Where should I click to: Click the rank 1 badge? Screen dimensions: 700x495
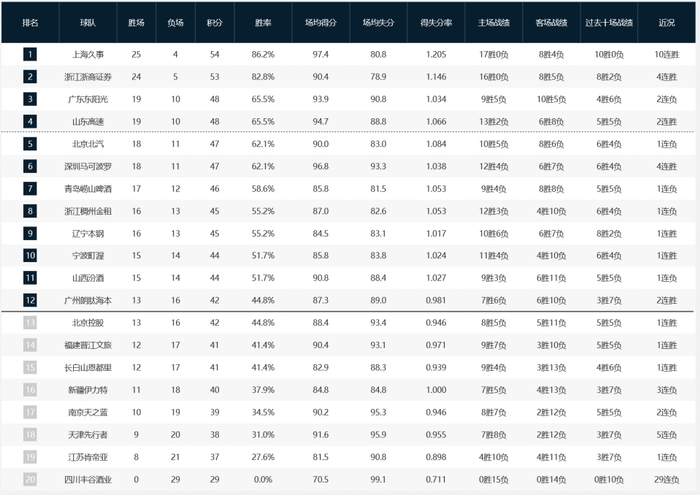tap(31, 54)
